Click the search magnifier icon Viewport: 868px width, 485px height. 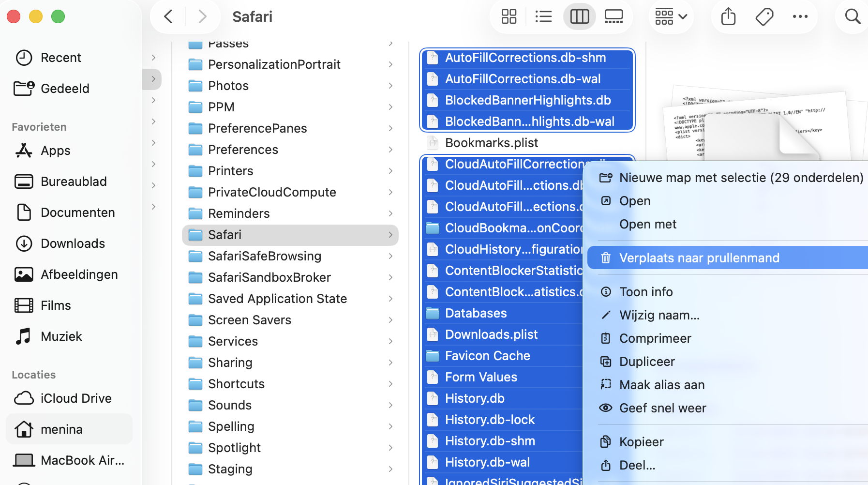(x=852, y=16)
